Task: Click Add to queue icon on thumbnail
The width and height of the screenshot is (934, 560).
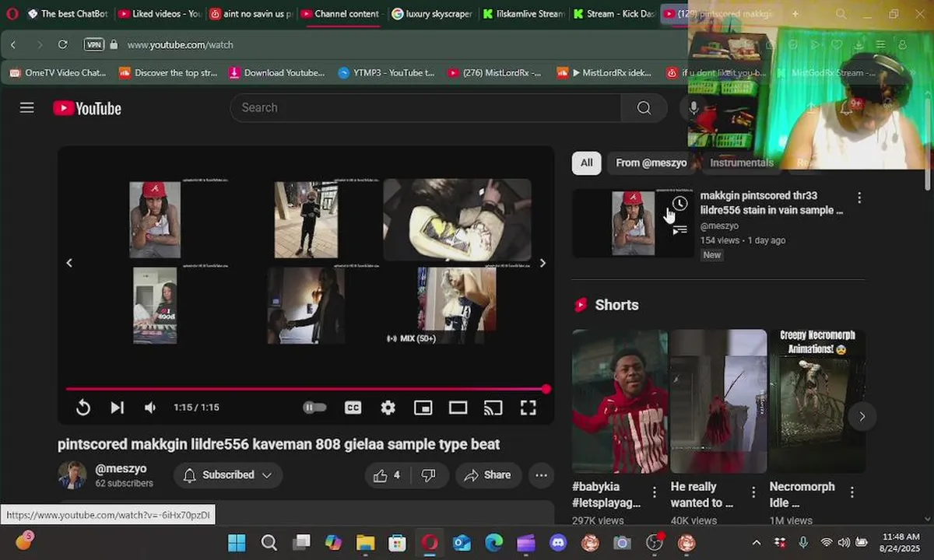Action: tap(679, 230)
